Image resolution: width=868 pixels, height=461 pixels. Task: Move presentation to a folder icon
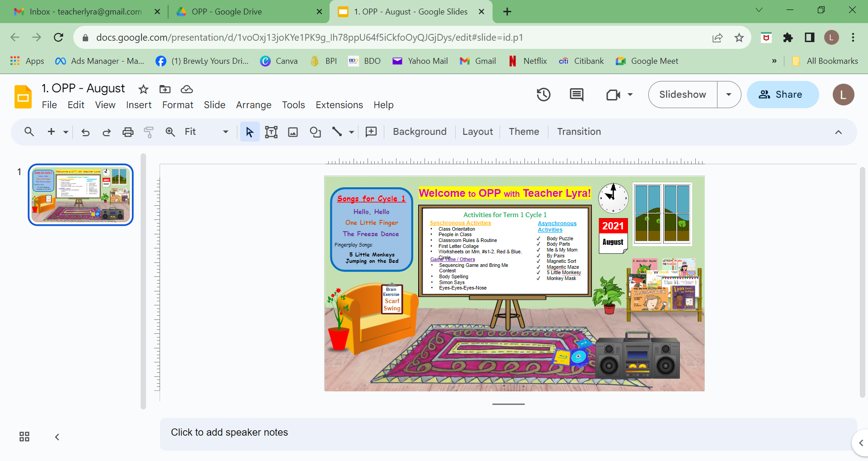click(165, 89)
